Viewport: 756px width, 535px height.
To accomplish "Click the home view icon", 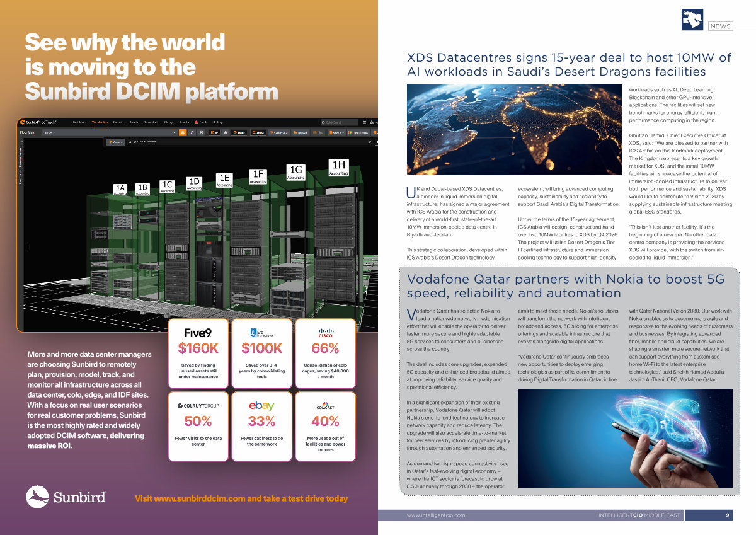I will [x=226, y=133].
